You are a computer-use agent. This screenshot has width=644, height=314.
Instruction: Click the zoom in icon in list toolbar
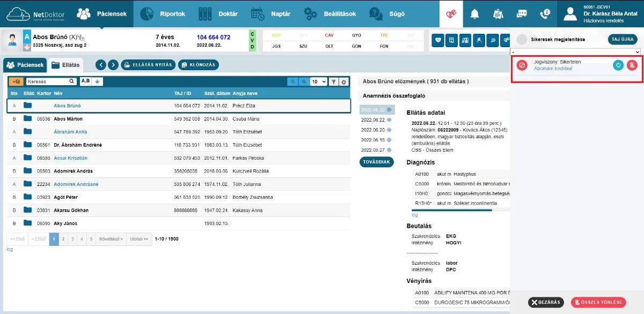click(304, 81)
